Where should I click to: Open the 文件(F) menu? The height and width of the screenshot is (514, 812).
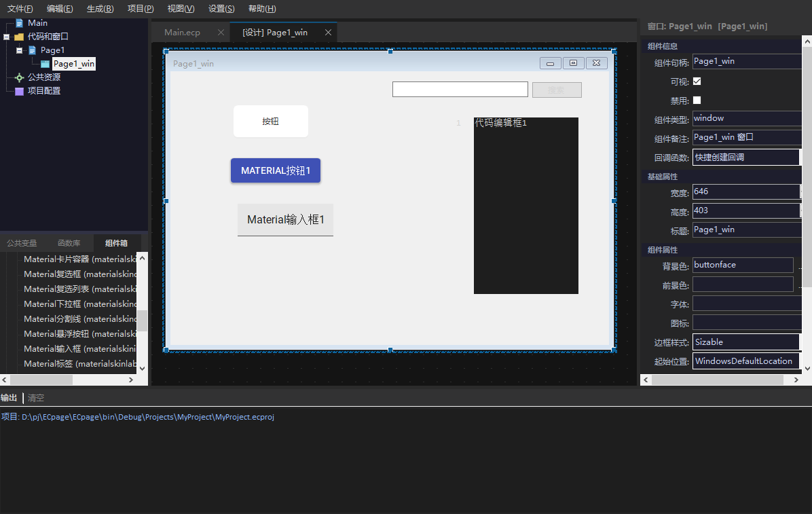20,9
